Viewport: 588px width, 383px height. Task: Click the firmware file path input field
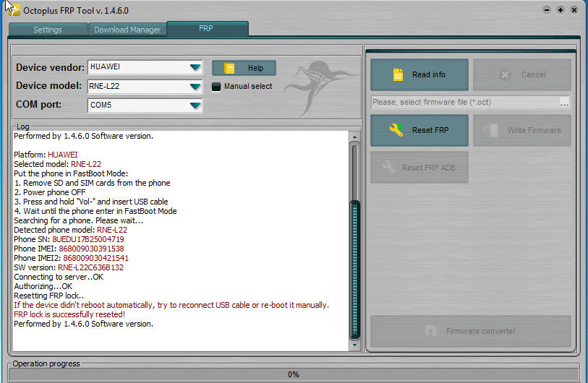pyautogui.click(x=465, y=103)
